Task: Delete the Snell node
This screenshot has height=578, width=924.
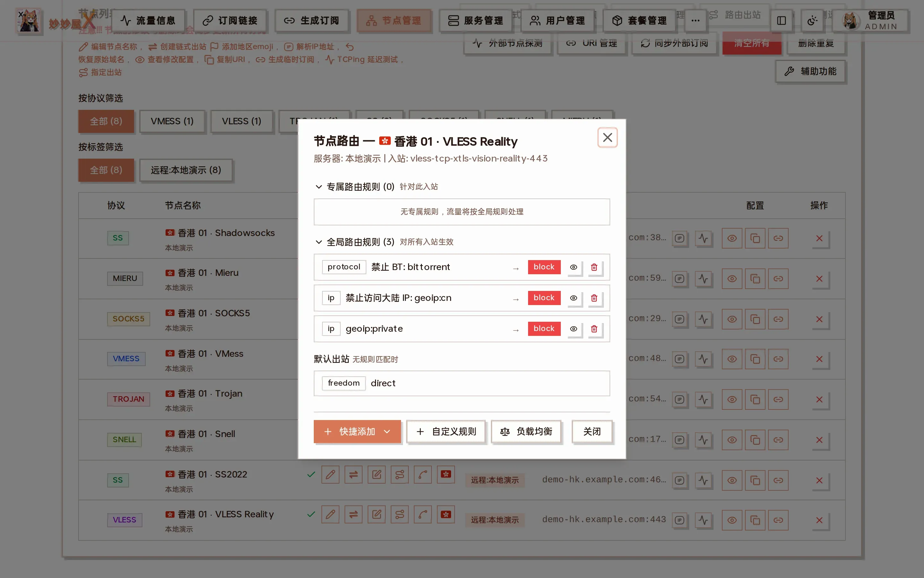Action: (819, 440)
